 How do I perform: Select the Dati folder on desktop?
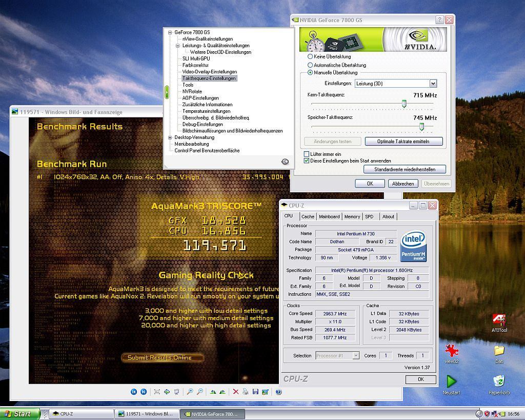tap(499, 354)
